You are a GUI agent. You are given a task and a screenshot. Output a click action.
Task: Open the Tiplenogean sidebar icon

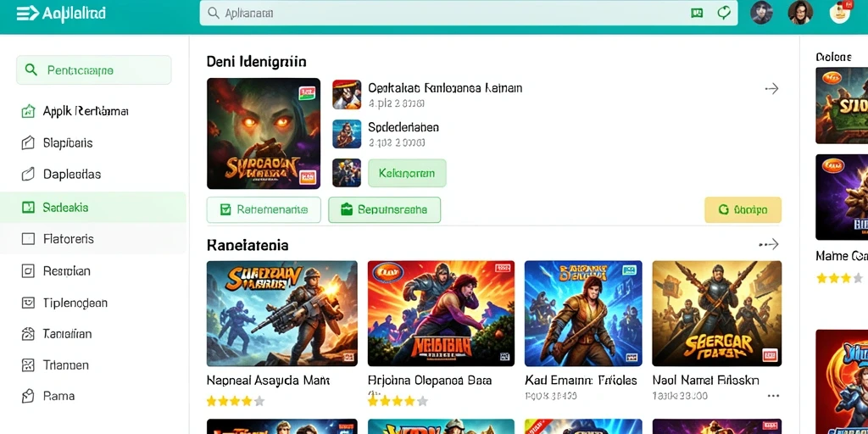tap(28, 303)
